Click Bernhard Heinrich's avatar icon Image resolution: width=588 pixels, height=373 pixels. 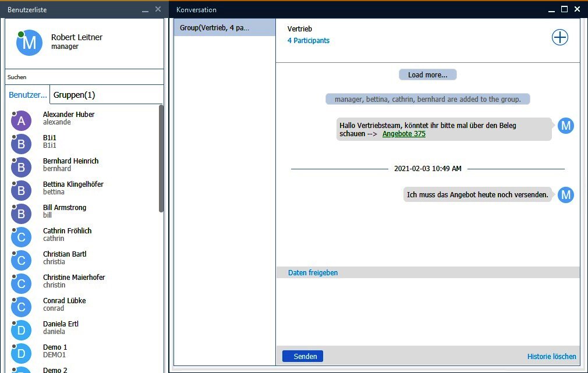[22, 167]
